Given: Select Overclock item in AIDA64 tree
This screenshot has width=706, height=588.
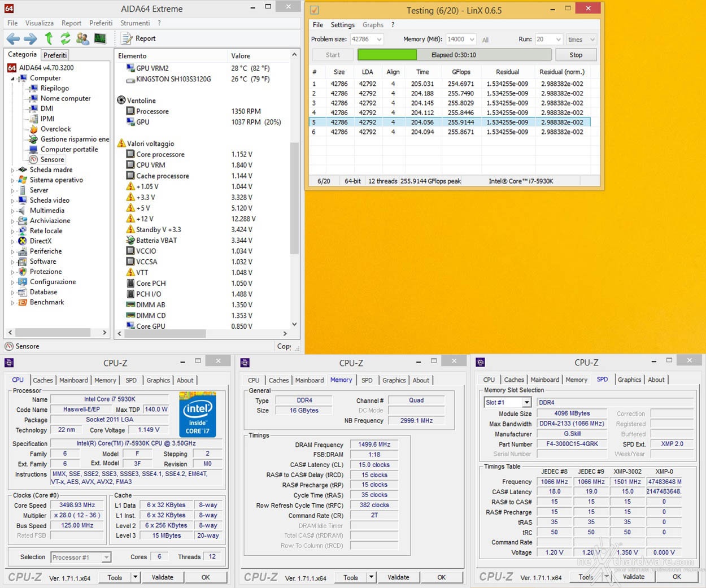Looking at the screenshot, I should click(x=55, y=129).
